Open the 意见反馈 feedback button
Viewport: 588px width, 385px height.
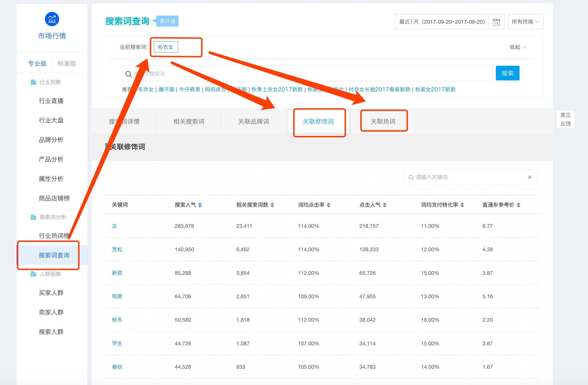(x=566, y=119)
